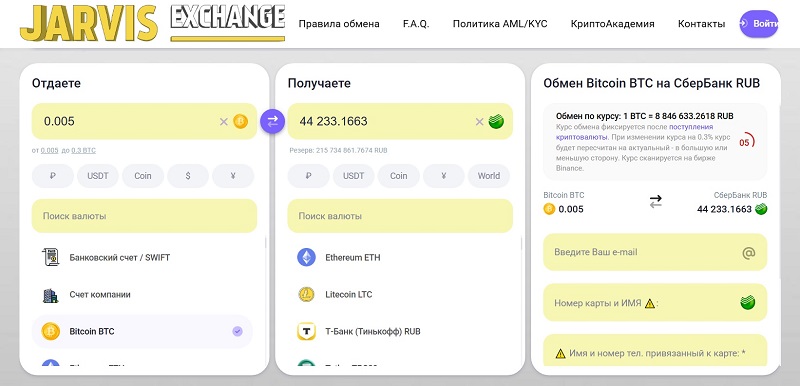Click the Bitcoin BTC row icon
The width and height of the screenshot is (800, 386).
(51, 331)
